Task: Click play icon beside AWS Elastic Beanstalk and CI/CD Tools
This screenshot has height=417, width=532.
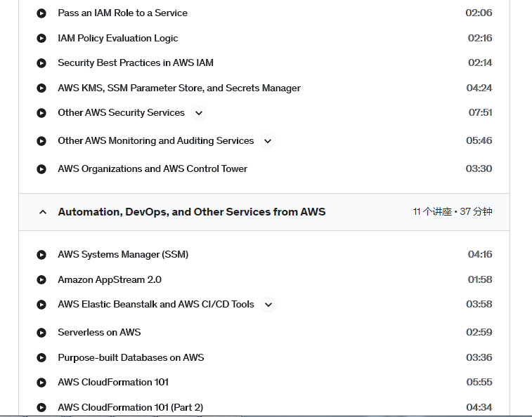Action: pyautogui.click(x=41, y=305)
